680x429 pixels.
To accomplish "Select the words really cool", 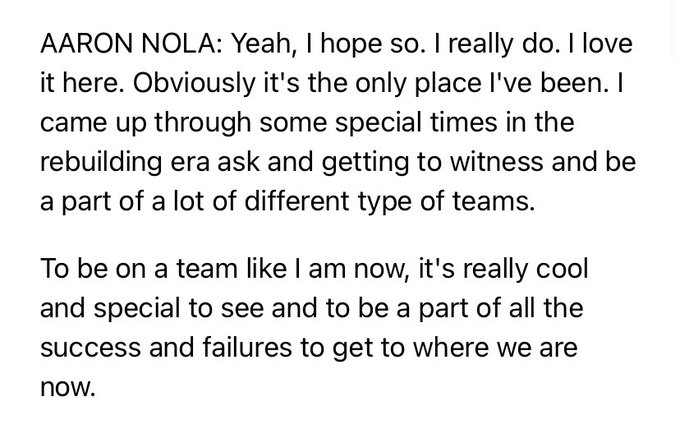I will coord(526,270).
